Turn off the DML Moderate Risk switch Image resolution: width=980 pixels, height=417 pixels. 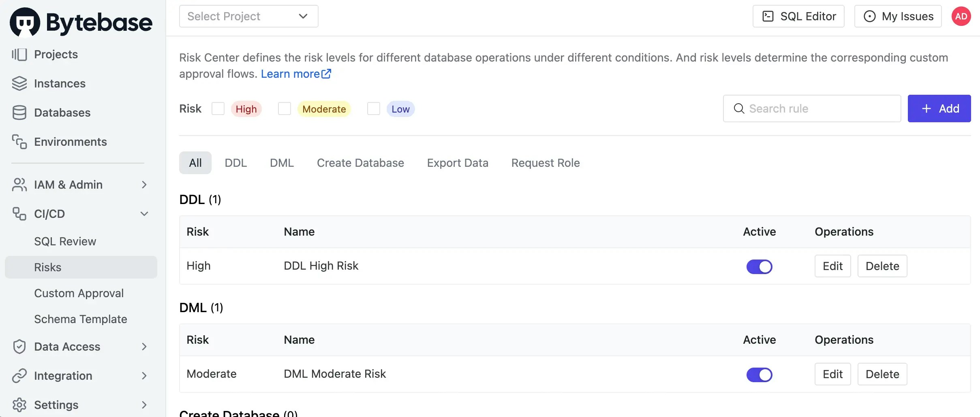point(759,374)
